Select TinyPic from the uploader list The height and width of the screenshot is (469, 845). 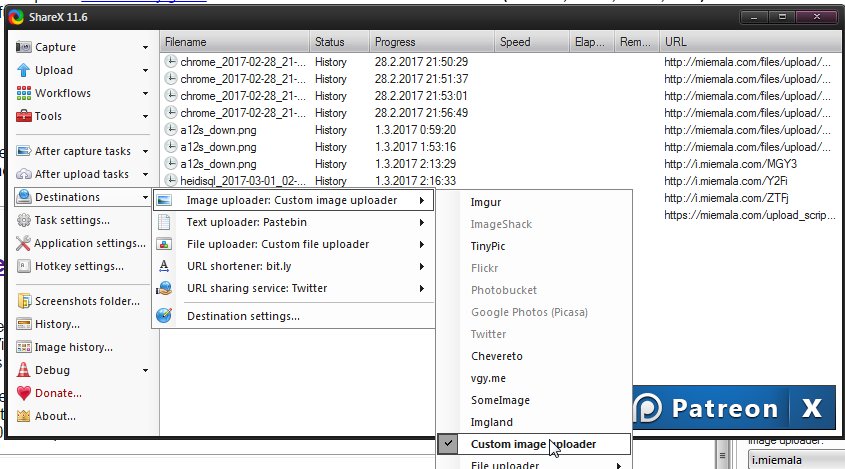point(488,246)
